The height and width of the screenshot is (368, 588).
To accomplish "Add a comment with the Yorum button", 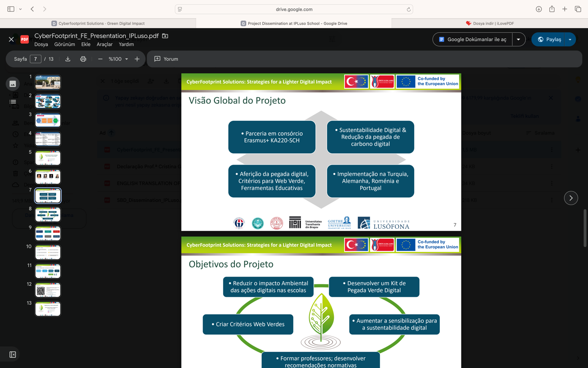I will [x=166, y=59].
